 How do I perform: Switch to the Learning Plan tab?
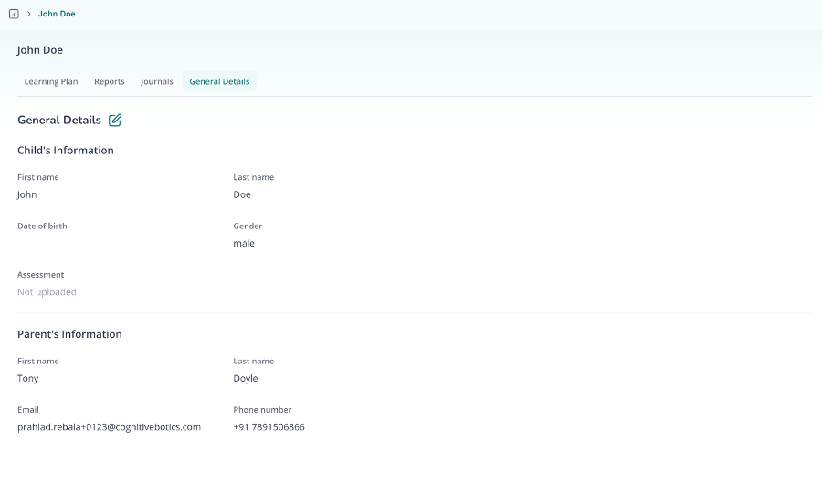coord(51,82)
